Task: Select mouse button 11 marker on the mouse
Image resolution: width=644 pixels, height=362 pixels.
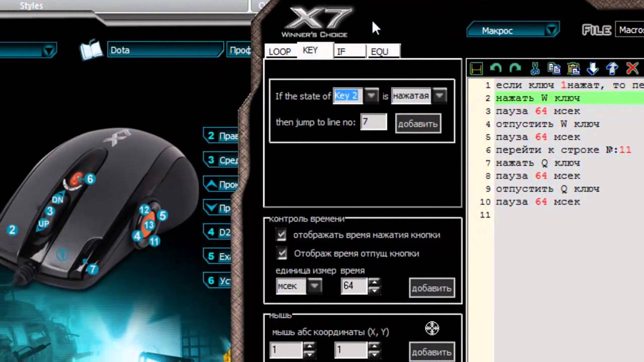Action: (154, 241)
